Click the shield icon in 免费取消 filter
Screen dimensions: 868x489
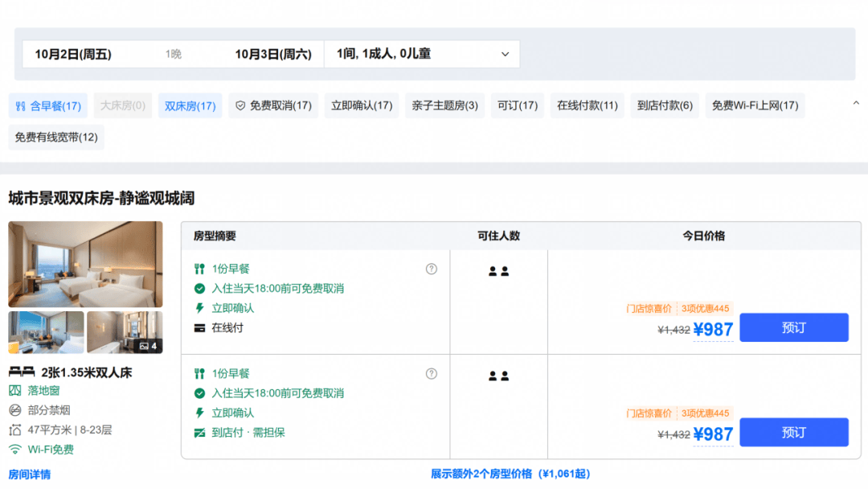pos(240,106)
